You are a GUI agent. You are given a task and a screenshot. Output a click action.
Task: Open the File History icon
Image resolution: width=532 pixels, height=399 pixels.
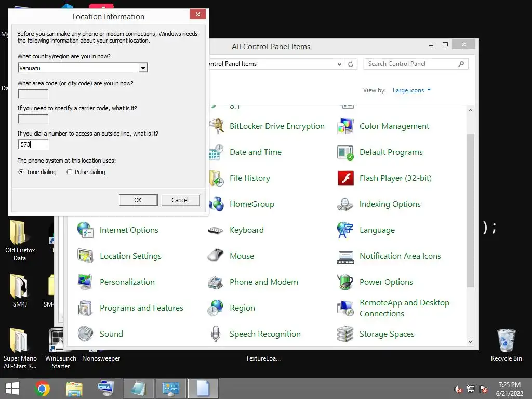pyautogui.click(x=216, y=178)
